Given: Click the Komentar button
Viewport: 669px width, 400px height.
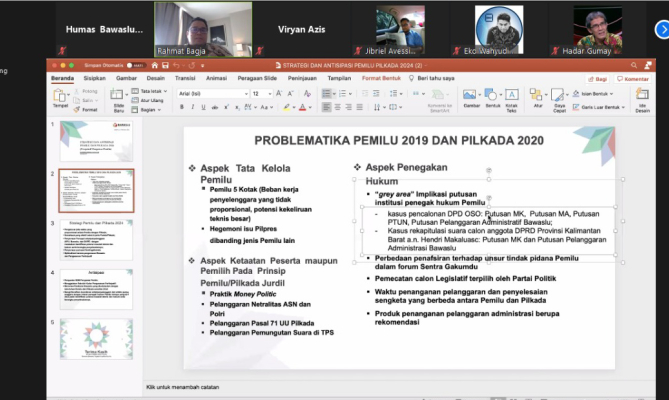Looking at the screenshot, I should 633,78.
